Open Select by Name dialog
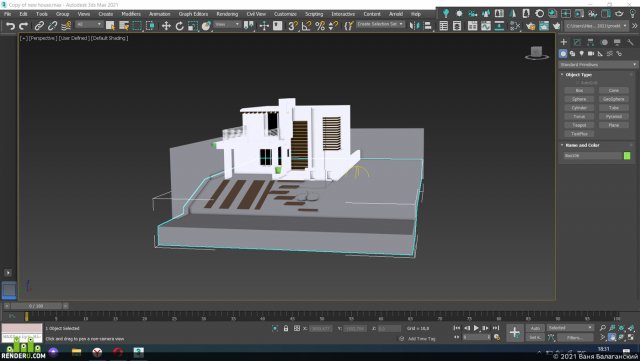The image size is (640, 361). point(124,26)
